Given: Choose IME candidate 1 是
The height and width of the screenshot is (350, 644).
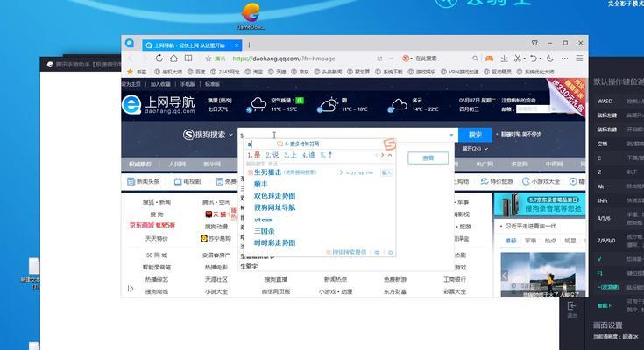Looking at the screenshot, I should coord(254,155).
